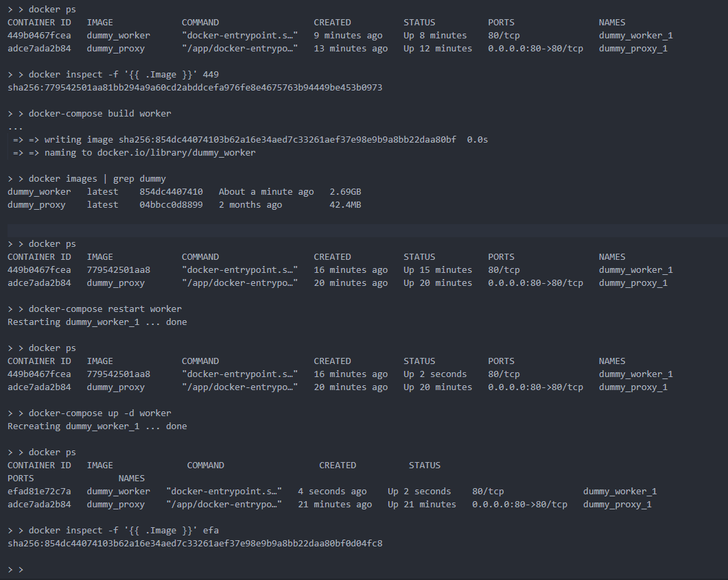Click the dummy_proxy_1 container name
The height and width of the screenshot is (580, 728).
[x=633, y=48]
